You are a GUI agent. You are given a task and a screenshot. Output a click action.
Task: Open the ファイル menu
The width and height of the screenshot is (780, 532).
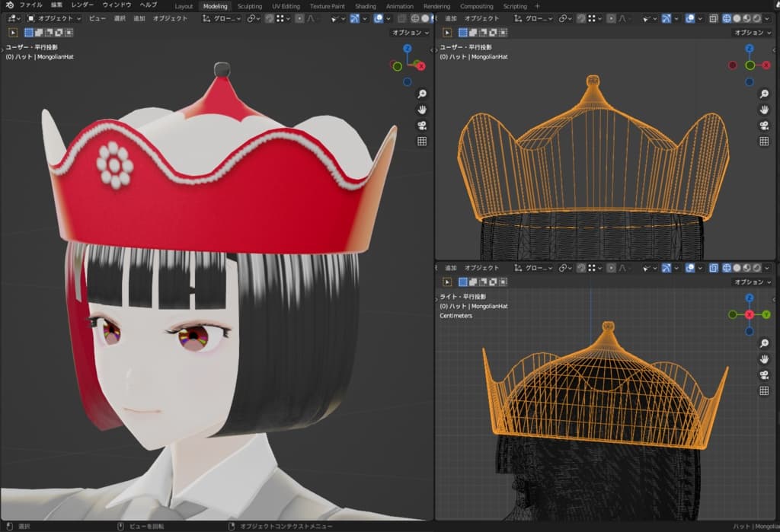coord(30,5)
